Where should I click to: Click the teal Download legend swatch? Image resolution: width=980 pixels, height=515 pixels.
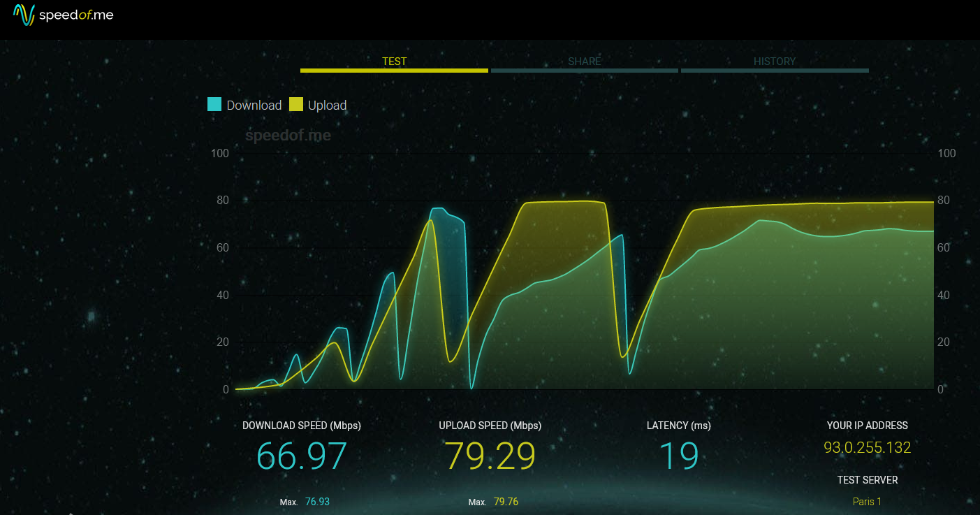(x=214, y=105)
